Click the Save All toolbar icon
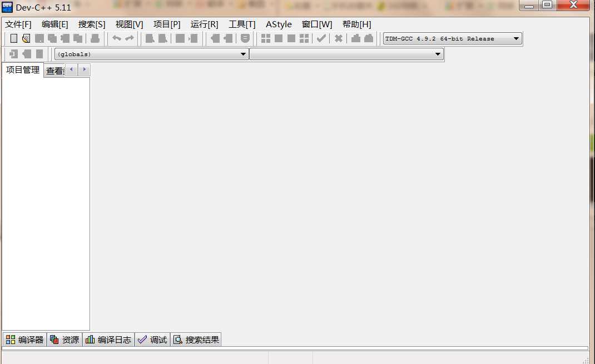The width and height of the screenshot is (595, 364). point(52,38)
